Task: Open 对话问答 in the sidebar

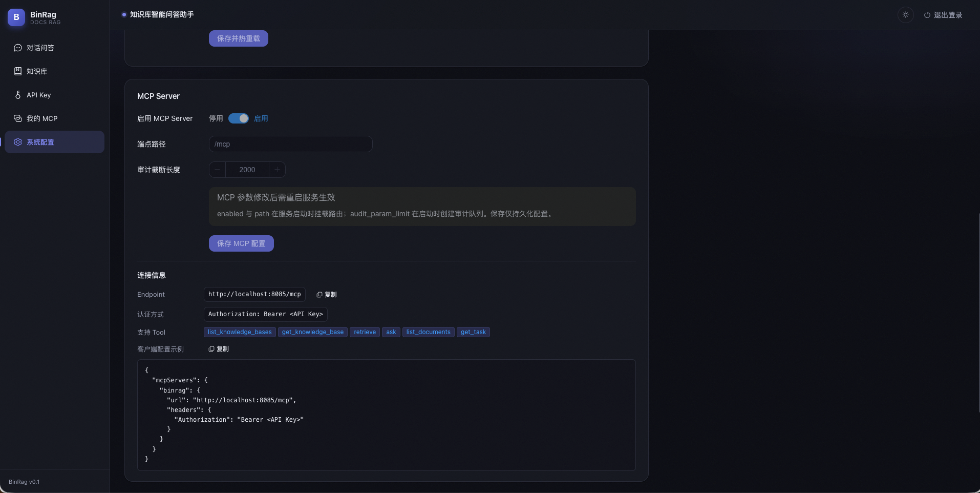Action: (x=54, y=48)
